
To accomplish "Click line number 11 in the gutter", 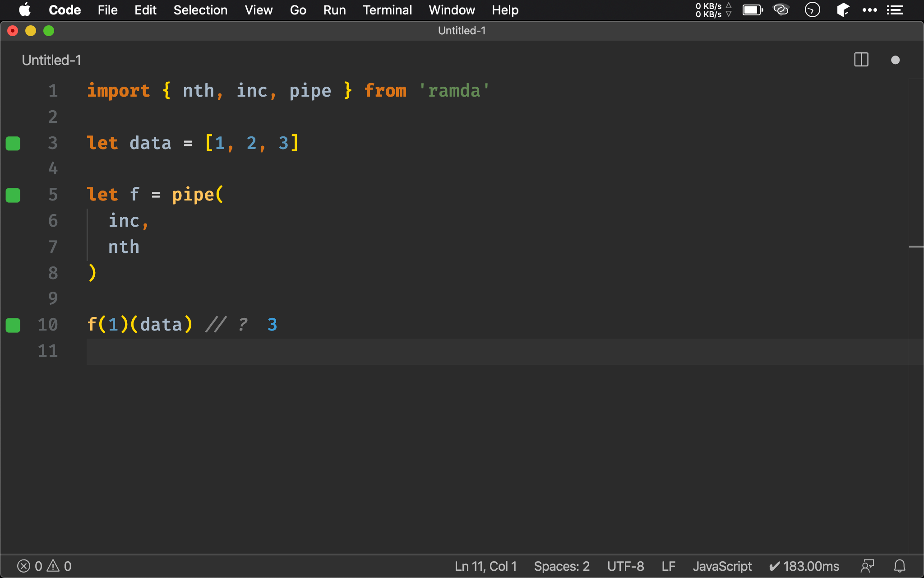I will pyautogui.click(x=48, y=351).
